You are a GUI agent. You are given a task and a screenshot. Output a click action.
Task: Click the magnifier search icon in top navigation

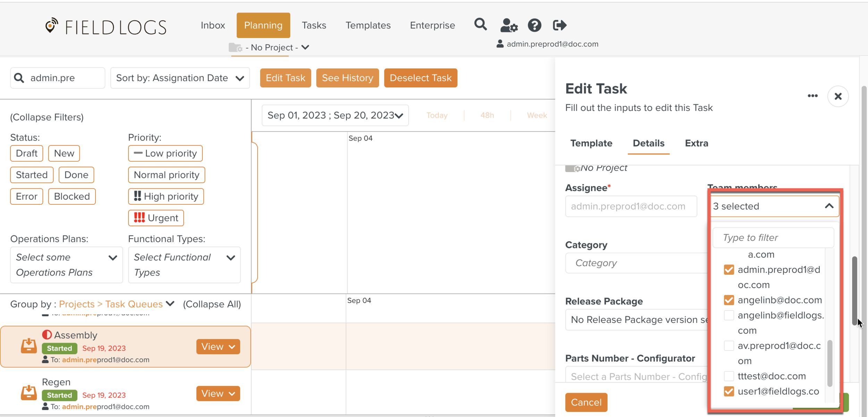[481, 25]
